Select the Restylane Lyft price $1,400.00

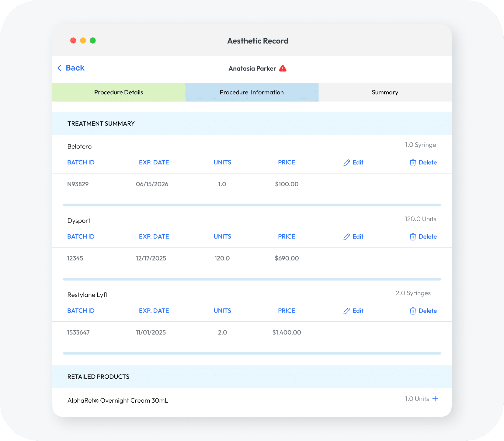pyautogui.click(x=287, y=332)
